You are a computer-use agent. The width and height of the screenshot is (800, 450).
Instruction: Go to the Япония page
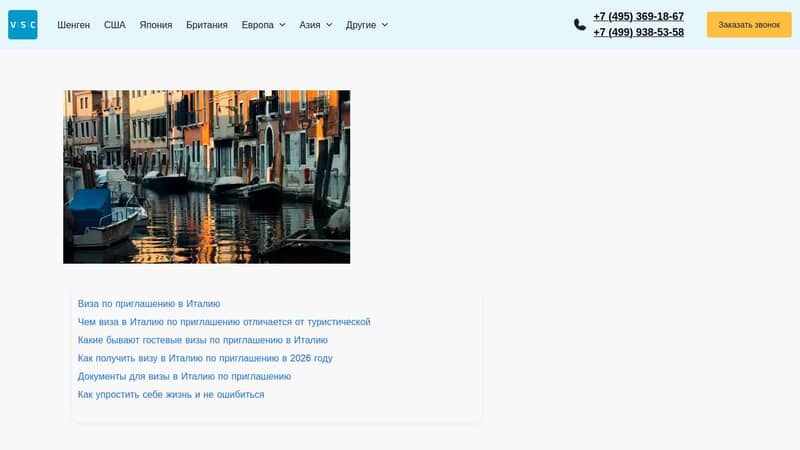click(156, 24)
